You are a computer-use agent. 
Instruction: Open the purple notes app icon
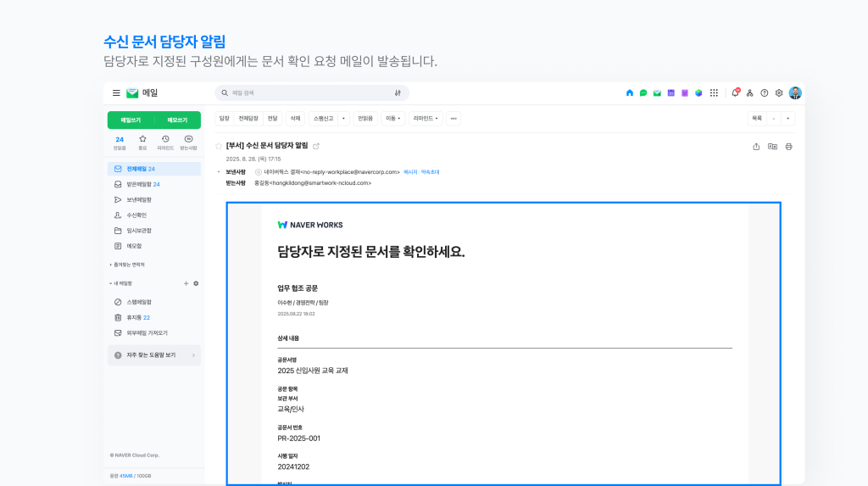685,93
